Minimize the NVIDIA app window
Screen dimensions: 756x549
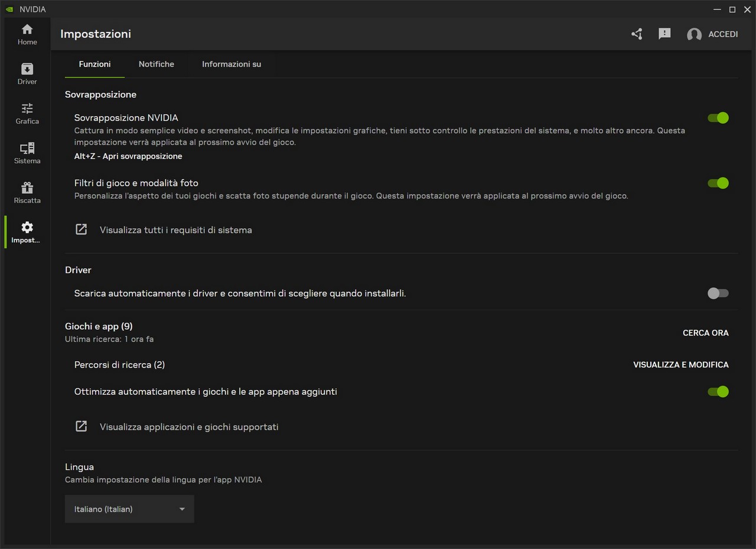(717, 9)
